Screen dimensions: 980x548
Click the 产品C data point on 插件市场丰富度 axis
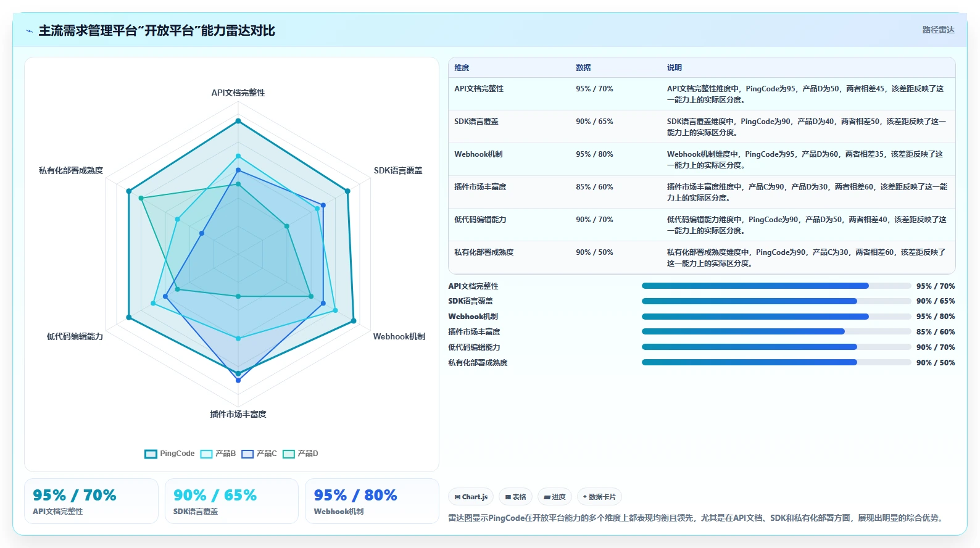coord(238,380)
